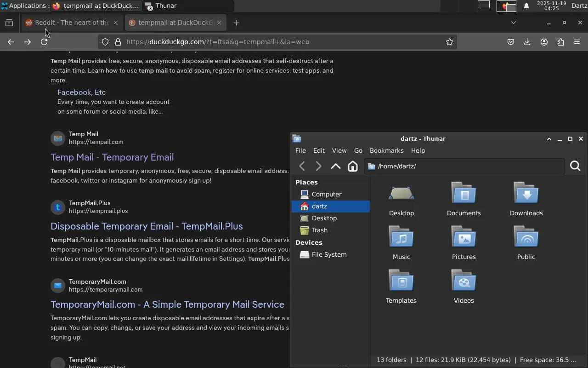Bookmark this page with star icon
The image size is (588, 368).
(x=450, y=42)
